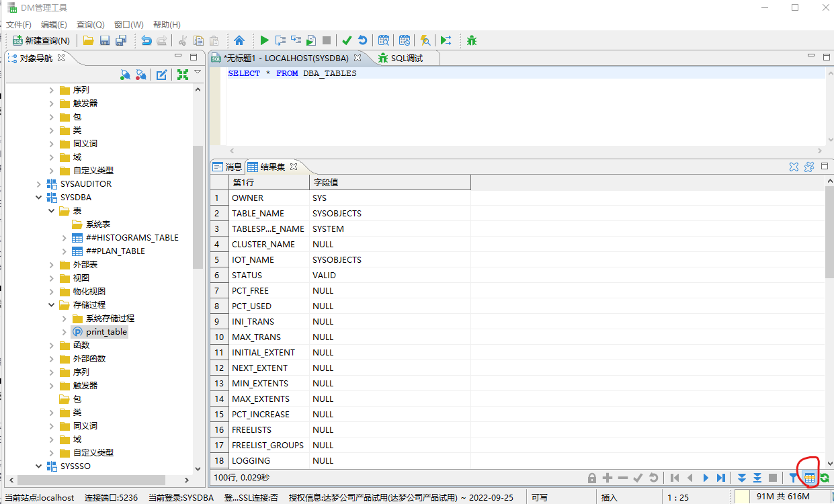Expand the print_table procedure node
834x504 pixels.
pyautogui.click(x=65, y=332)
